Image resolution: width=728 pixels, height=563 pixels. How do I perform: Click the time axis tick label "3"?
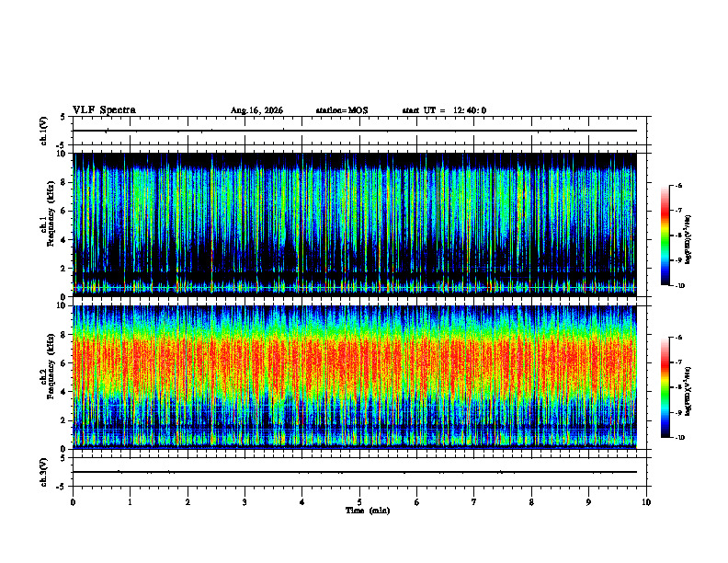pyautogui.click(x=245, y=502)
